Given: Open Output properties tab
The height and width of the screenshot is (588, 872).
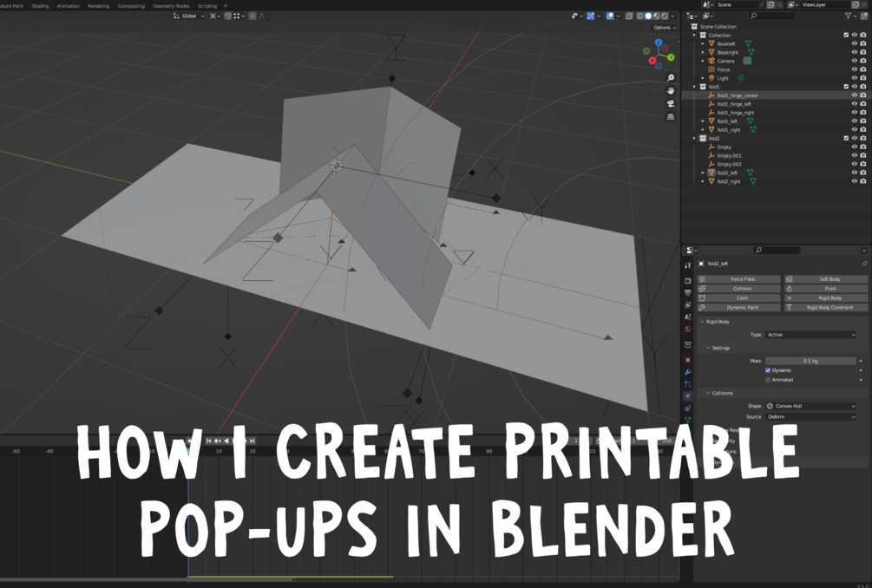Looking at the screenshot, I should 688,293.
